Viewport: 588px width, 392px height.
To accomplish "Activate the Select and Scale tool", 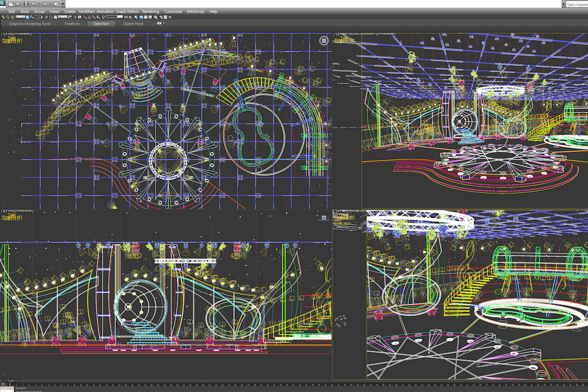I will (x=55, y=17).
